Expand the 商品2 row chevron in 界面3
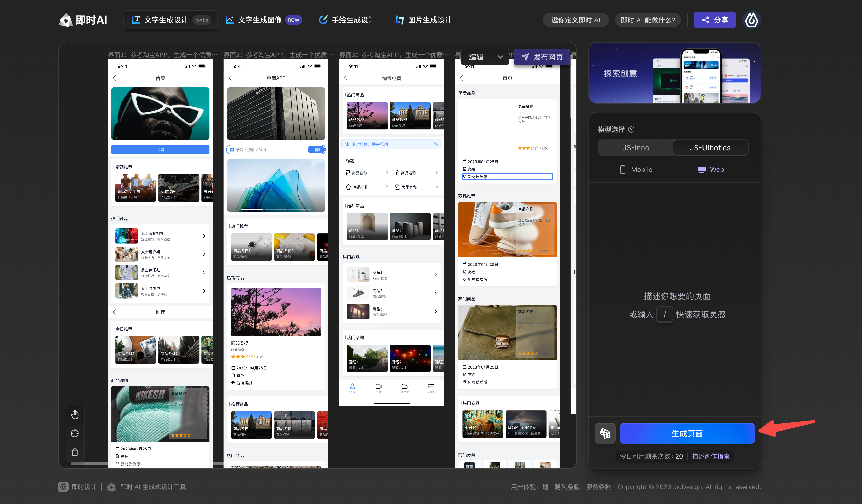Image resolution: width=862 pixels, height=504 pixels. (x=435, y=293)
